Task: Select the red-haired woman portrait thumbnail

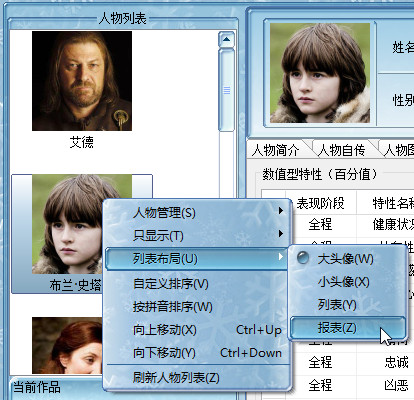Action: pyautogui.click(x=67, y=345)
